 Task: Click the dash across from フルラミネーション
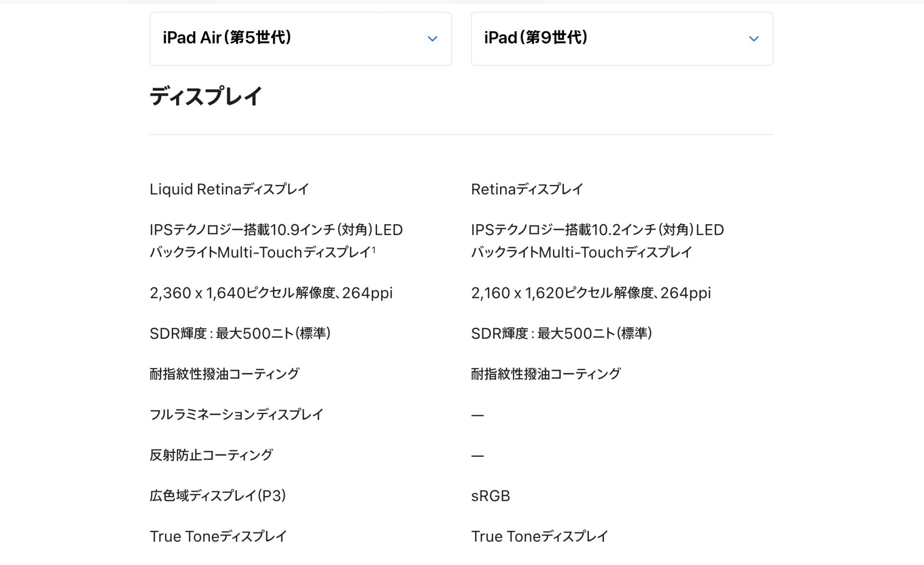(x=477, y=415)
